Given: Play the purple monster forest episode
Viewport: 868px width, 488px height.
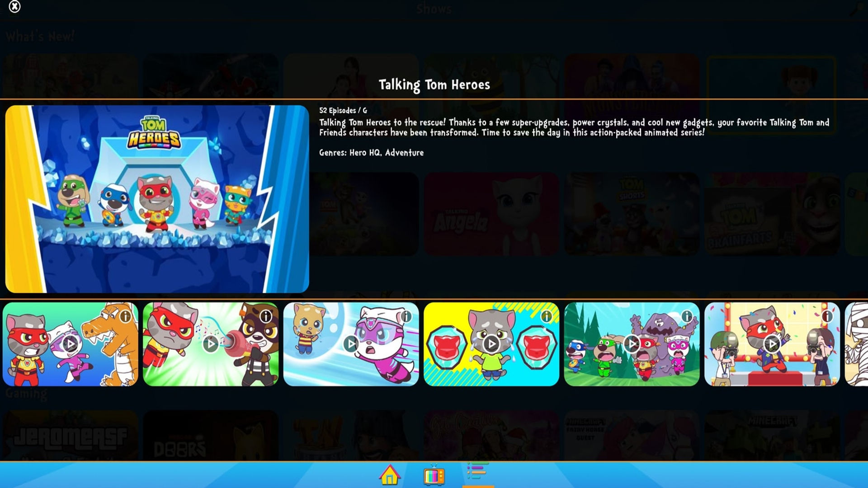Looking at the screenshot, I should coord(632,344).
